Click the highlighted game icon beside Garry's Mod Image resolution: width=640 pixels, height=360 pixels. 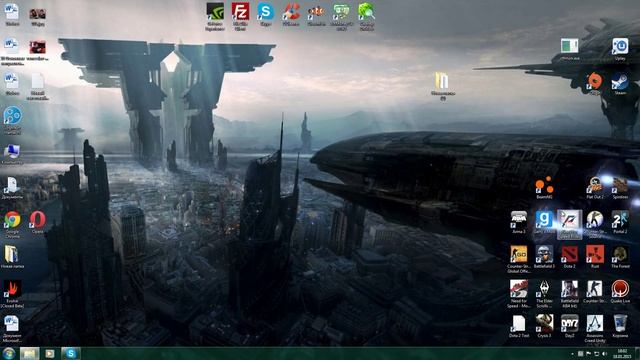(569, 224)
